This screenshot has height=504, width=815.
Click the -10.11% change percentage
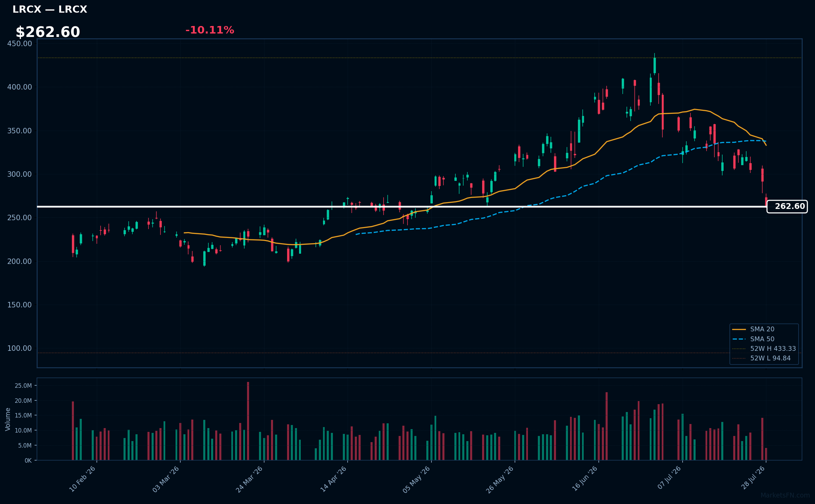click(x=210, y=30)
